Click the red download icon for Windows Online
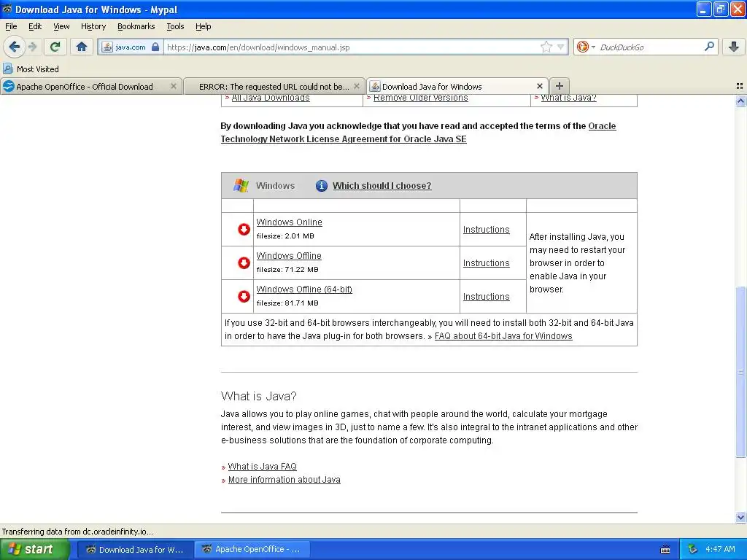This screenshot has height=560, width=747. click(x=244, y=229)
